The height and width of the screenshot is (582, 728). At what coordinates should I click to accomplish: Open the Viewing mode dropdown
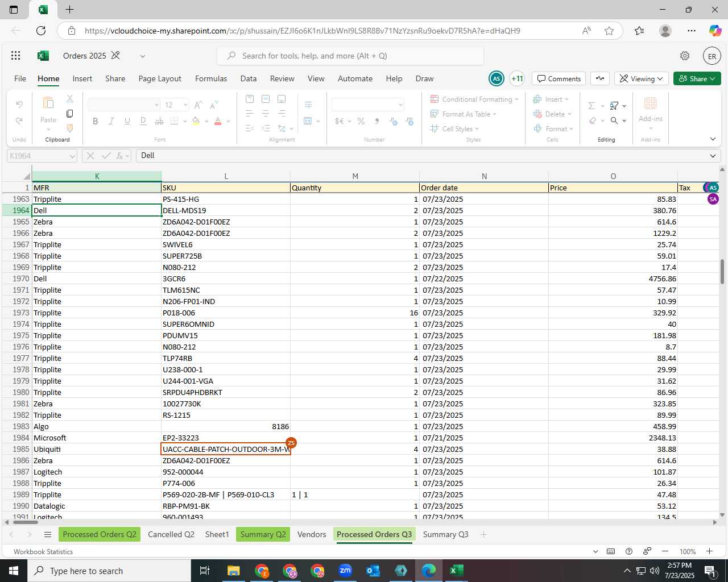coord(642,78)
